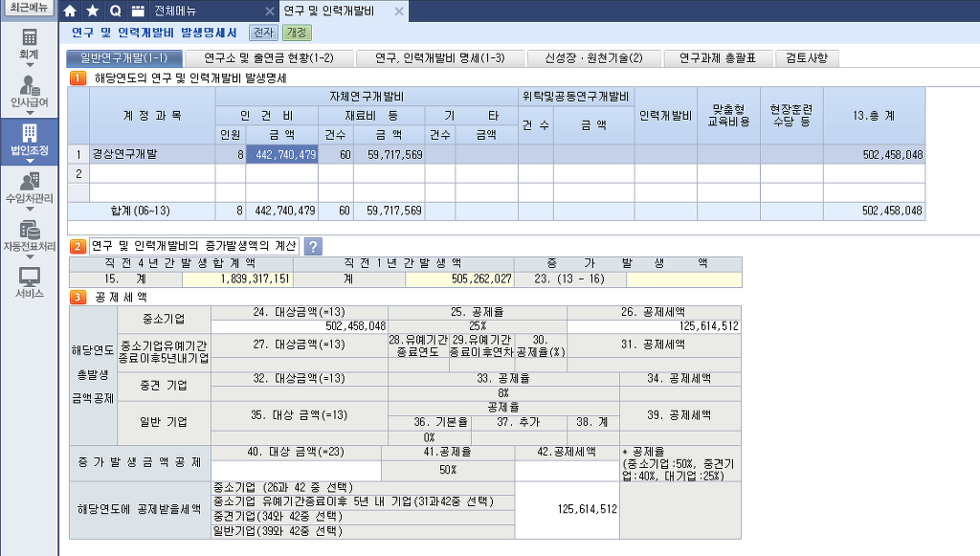Select the 검토사항 tab
Image resolution: width=980 pixels, height=556 pixels.
tap(808, 58)
